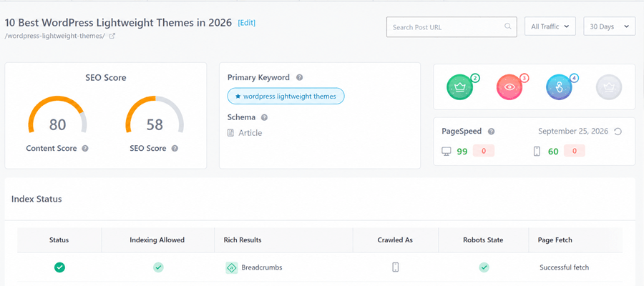Click the Robots State column header
Image resolution: width=644 pixels, height=286 pixels.
point(484,240)
